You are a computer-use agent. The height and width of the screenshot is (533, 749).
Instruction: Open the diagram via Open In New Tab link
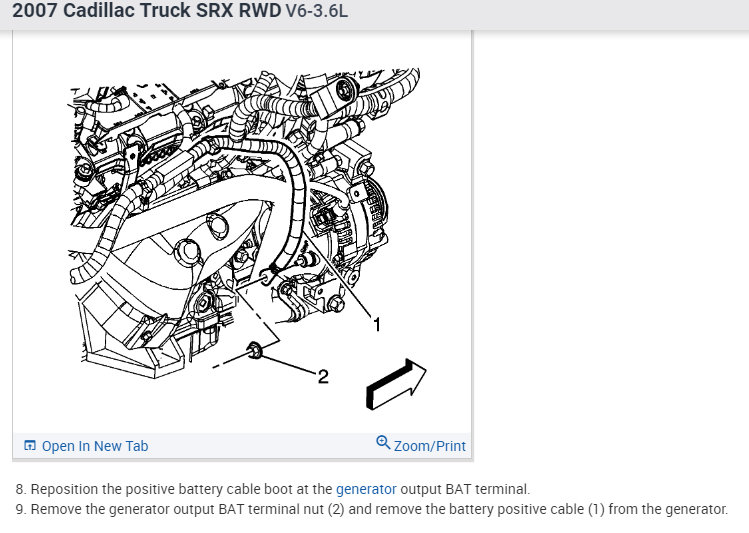coord(95,446)
